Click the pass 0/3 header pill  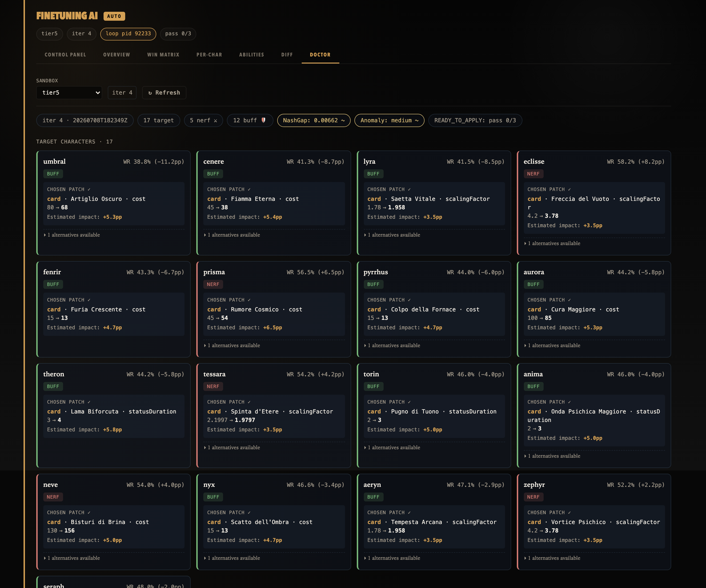coord(178,34)
